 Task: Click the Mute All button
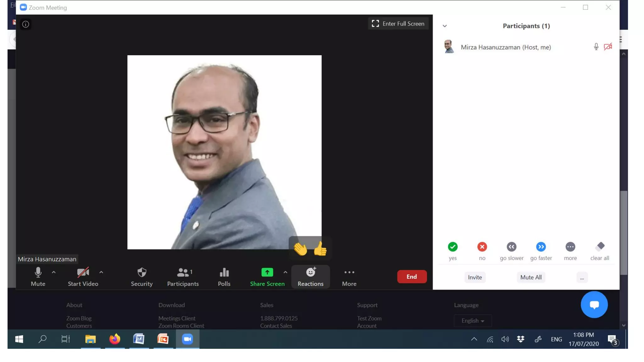[x=530, y=277]
